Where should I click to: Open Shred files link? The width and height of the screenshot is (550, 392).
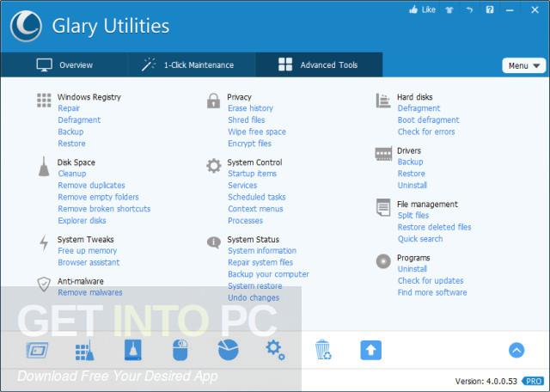click(x=247, y=120)
